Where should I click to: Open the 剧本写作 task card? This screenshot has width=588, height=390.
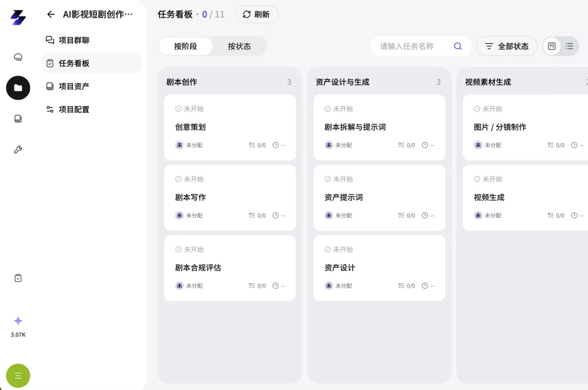pos(230,198)
